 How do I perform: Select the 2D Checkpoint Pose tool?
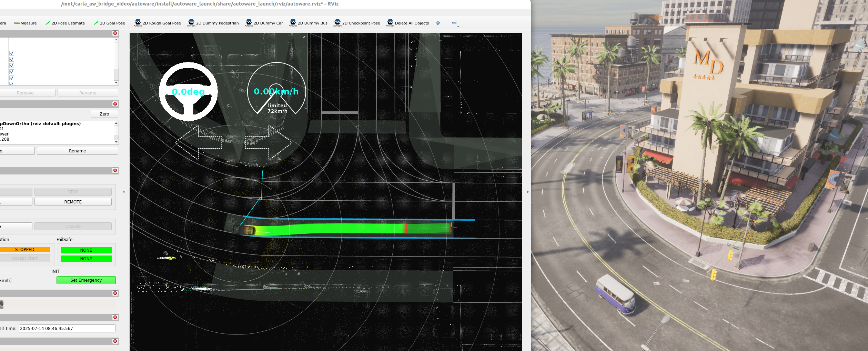[357, 23]
